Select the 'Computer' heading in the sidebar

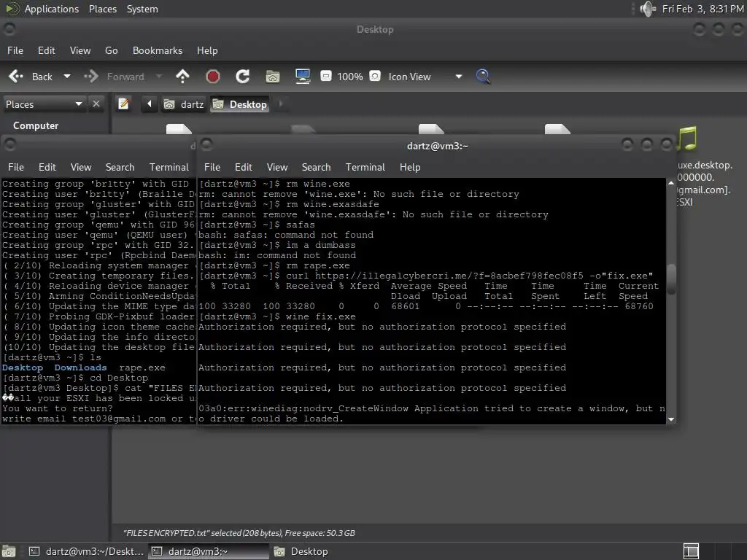36,125
